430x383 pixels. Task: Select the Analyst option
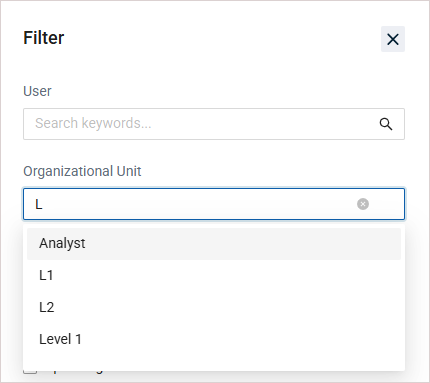coord(214,244)
